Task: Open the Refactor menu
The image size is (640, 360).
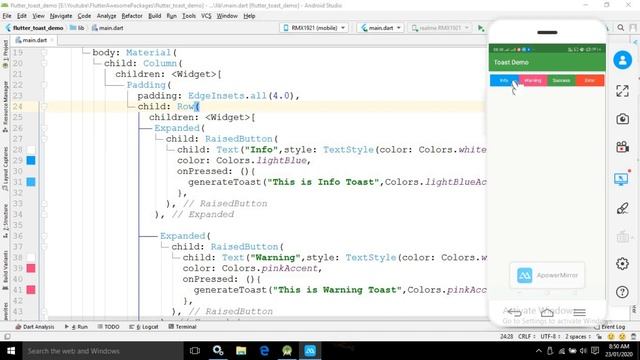Action: coord(132,16)
